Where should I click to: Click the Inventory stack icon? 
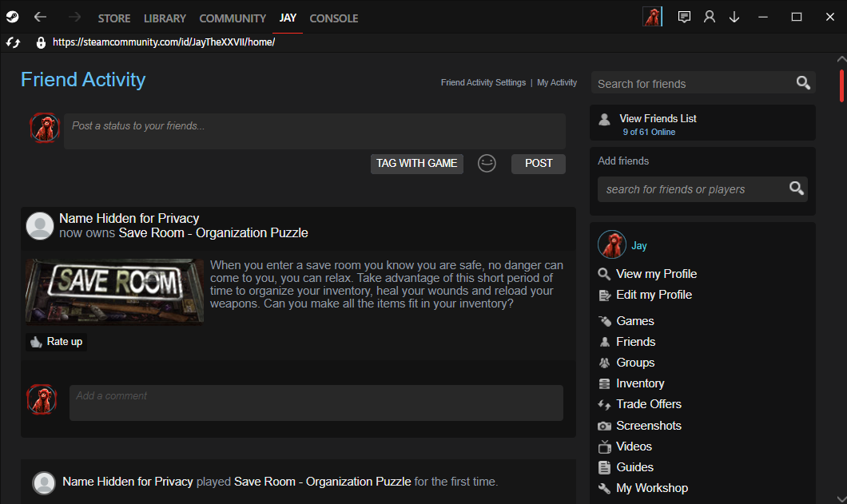[x=604, y=384]
